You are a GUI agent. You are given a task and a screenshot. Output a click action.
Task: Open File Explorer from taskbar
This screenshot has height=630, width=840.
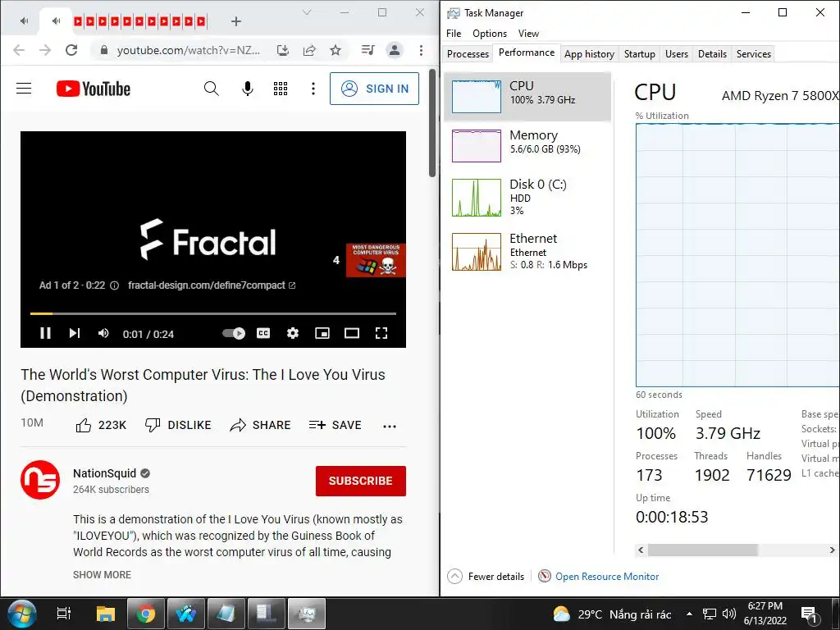pos(106,614)
